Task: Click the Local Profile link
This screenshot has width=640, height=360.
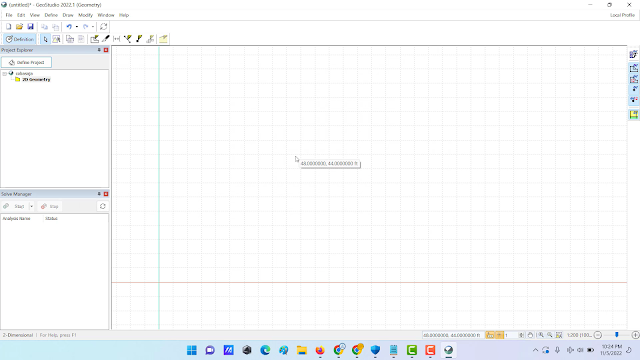Action: [622, 15]
